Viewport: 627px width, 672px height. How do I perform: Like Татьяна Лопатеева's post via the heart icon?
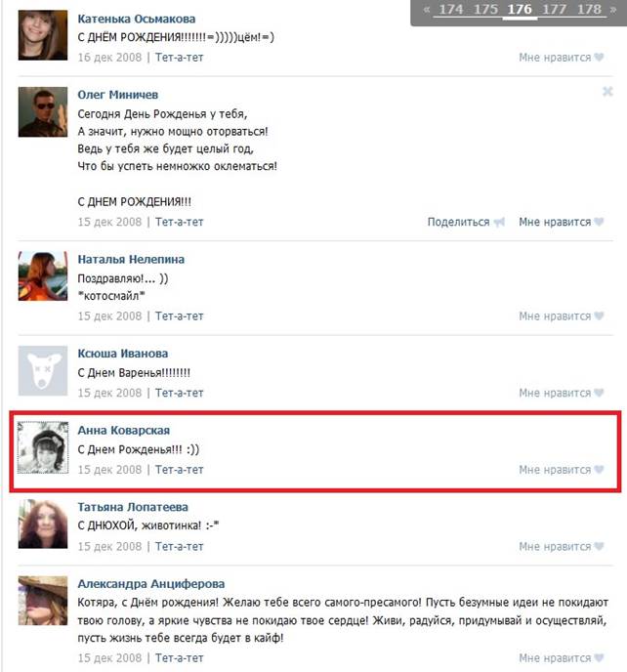point(599,546)
